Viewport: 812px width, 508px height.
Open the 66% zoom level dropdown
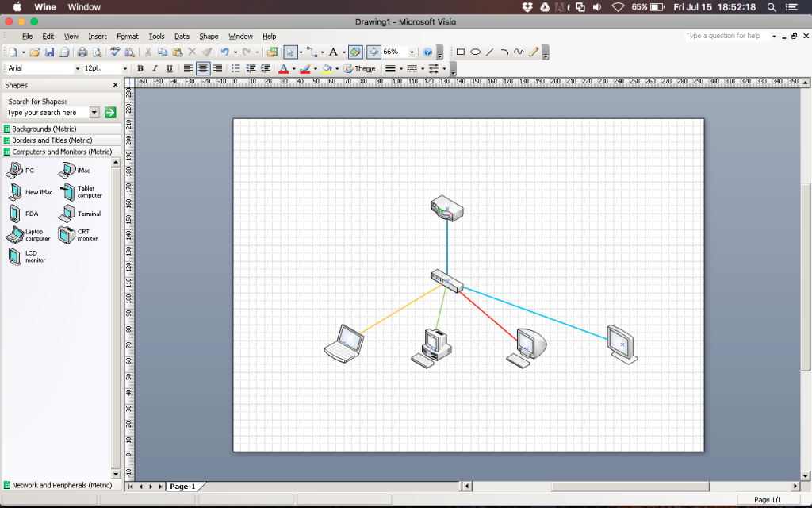click(412, 52)
